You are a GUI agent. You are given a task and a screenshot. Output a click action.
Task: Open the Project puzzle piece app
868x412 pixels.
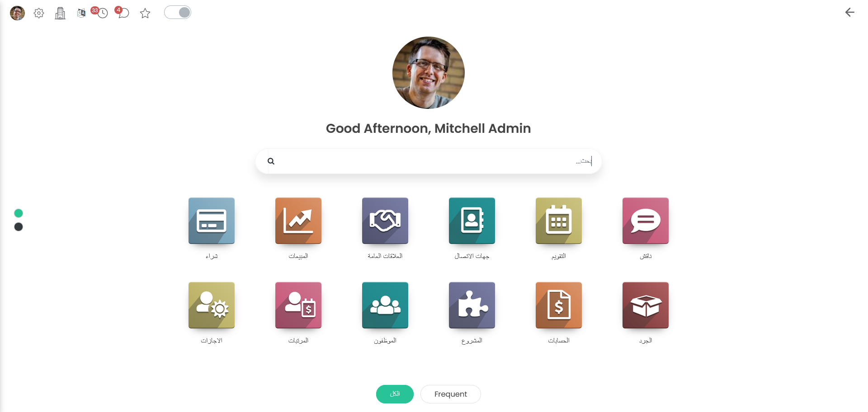pos(472,305)
